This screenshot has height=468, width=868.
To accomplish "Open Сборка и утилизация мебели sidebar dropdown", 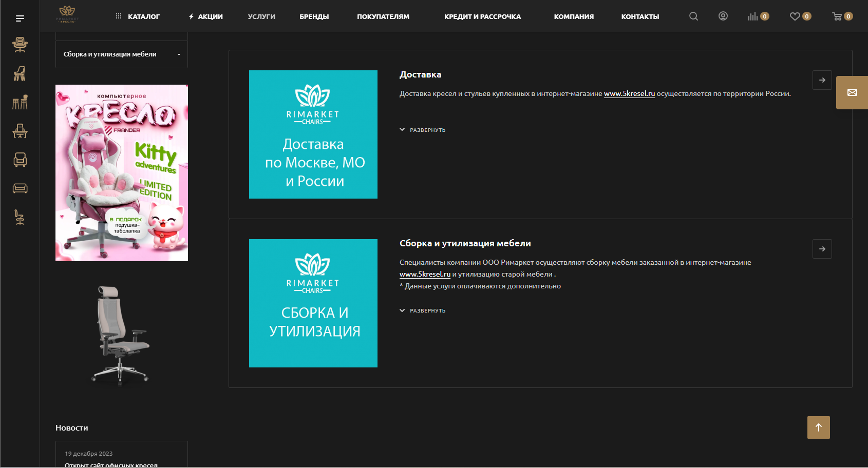I will pos(122,54).
